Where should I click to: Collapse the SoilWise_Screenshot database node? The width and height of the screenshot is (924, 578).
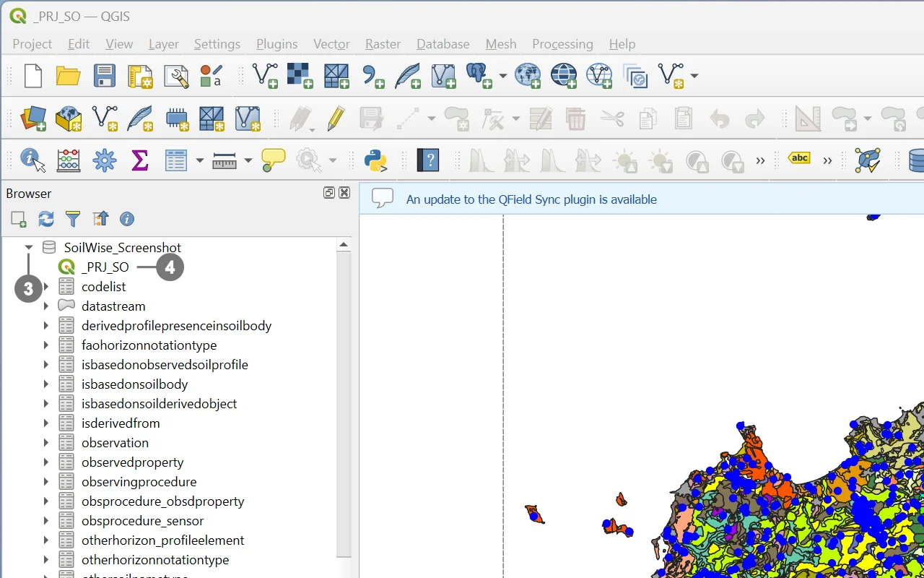click(x=29, y=248)
